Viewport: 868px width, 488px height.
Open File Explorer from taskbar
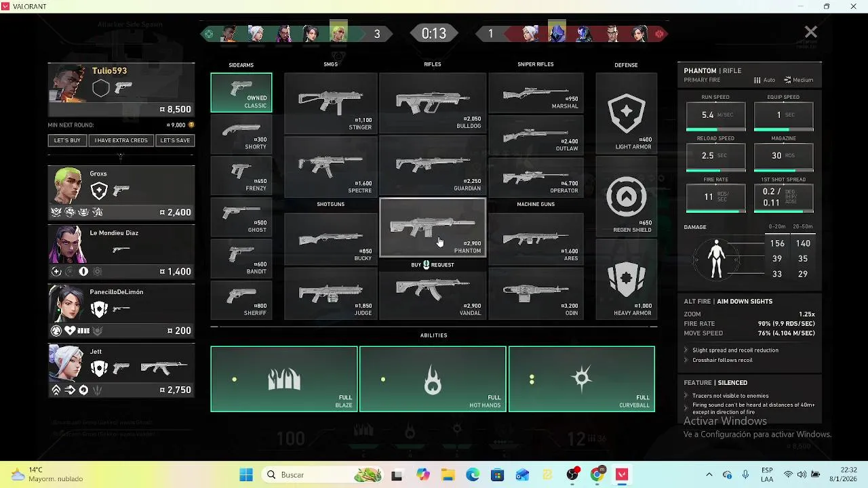coord(448,474)
